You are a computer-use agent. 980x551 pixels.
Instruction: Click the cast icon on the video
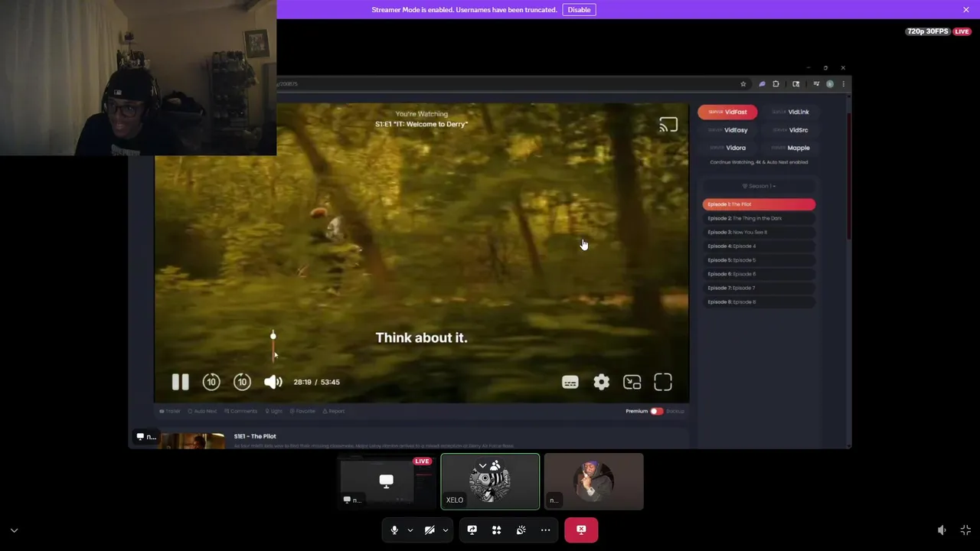coord(668,125)
